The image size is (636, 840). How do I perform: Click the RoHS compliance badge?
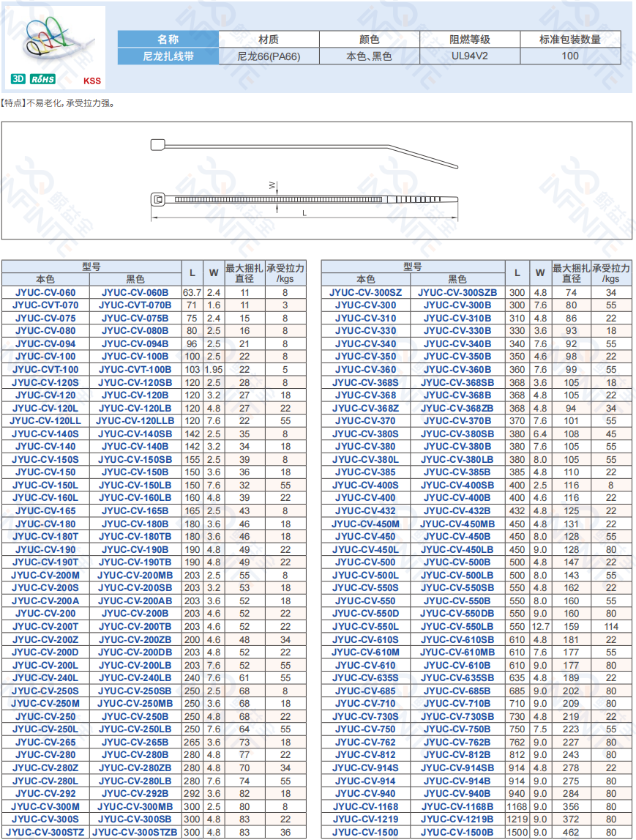[x=42, y=79]
